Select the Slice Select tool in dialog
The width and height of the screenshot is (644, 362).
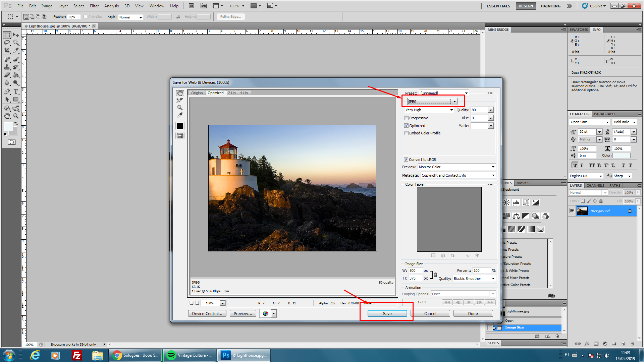pyautogui.click(x=180, y=100)
